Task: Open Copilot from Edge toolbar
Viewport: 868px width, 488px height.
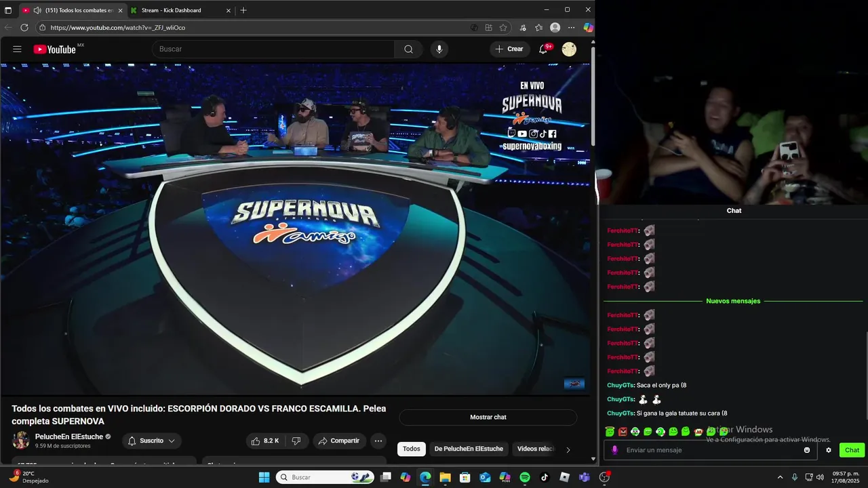Action: click(x=588, y=28)
